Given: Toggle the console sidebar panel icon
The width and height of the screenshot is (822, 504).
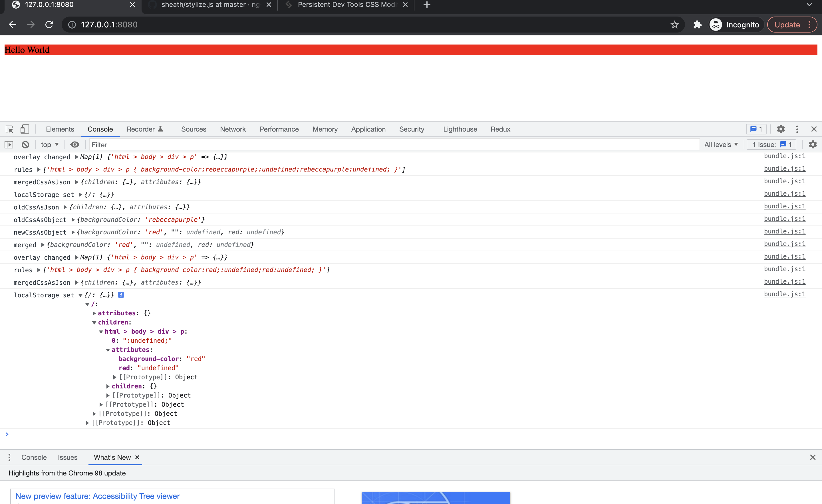Looking at the screenshot, I should (x=9, y=144).
